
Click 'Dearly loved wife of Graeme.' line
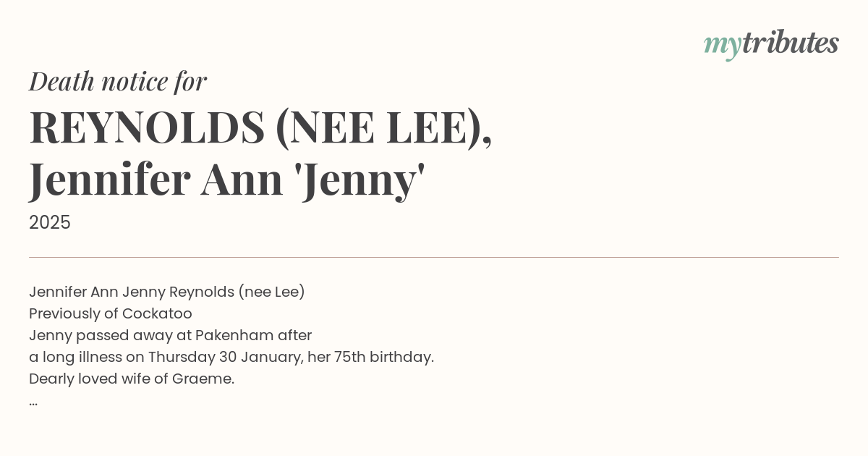132,379
